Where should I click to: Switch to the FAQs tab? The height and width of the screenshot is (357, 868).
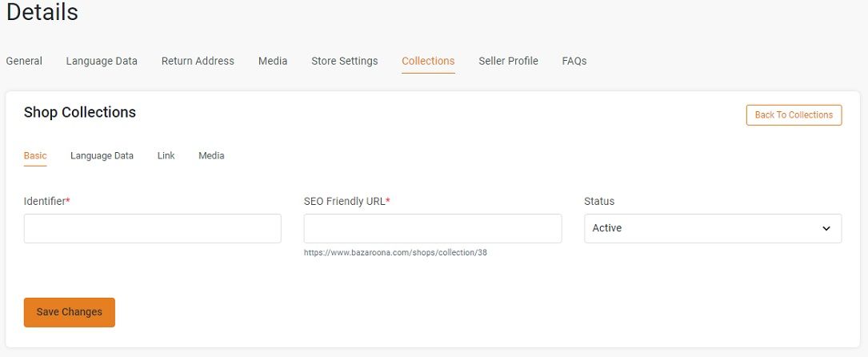pos(574,61)
